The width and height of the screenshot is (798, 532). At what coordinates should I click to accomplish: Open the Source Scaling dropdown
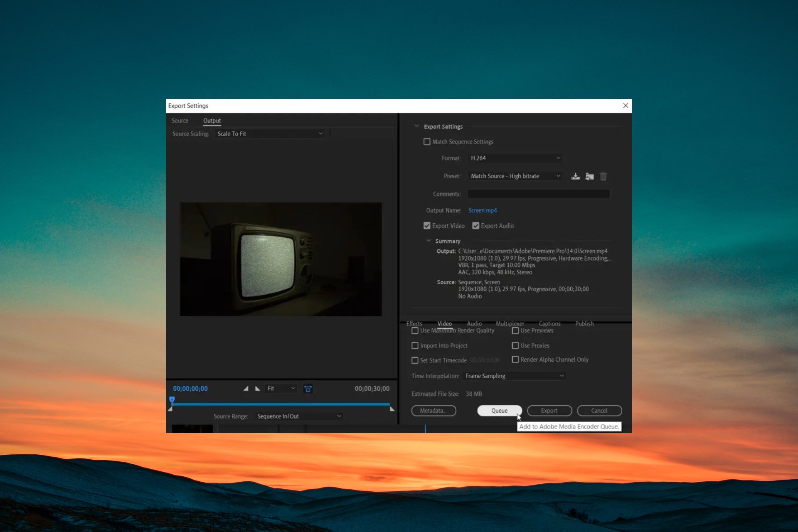pos(270,134)
